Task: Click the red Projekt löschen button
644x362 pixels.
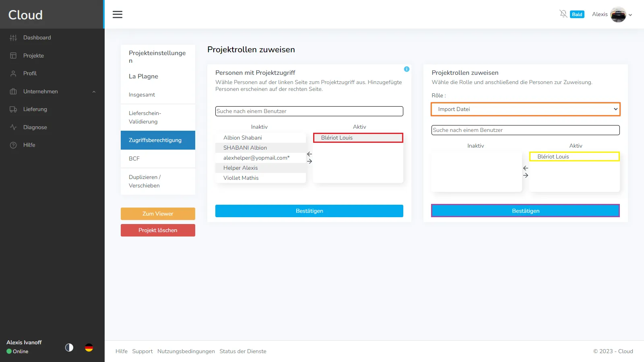Action: tap(158, 230)
